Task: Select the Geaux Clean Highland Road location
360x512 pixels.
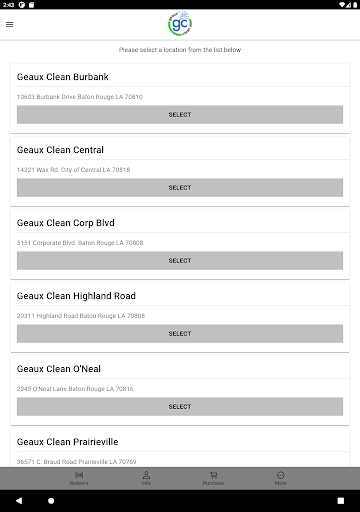Action: tap(180, 334)
